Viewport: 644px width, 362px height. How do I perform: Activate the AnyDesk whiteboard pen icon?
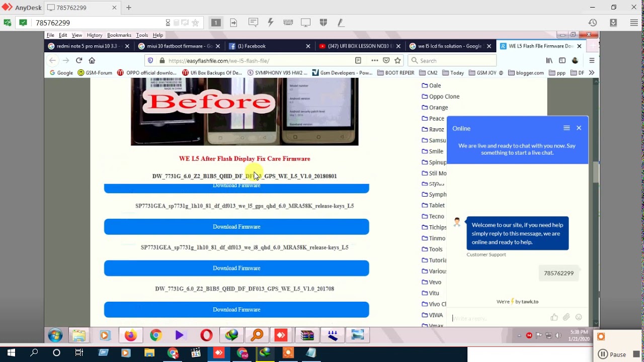point(341,23)
